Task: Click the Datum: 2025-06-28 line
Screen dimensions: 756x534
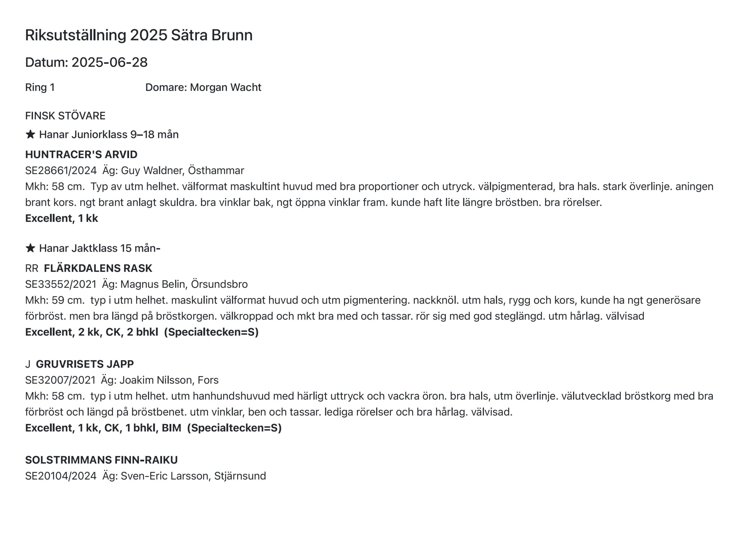Action: pyautogui.click(x=87, y=62)
